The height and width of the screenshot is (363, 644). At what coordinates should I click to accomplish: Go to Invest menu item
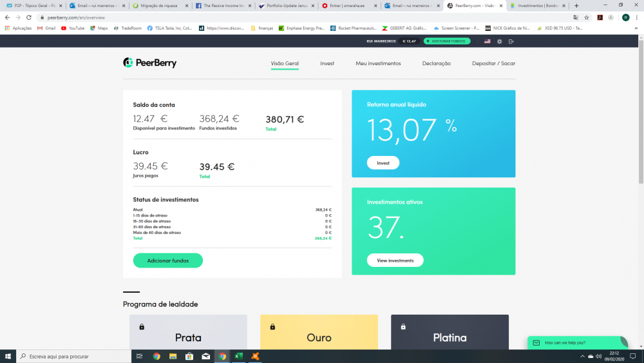point(327,64)
